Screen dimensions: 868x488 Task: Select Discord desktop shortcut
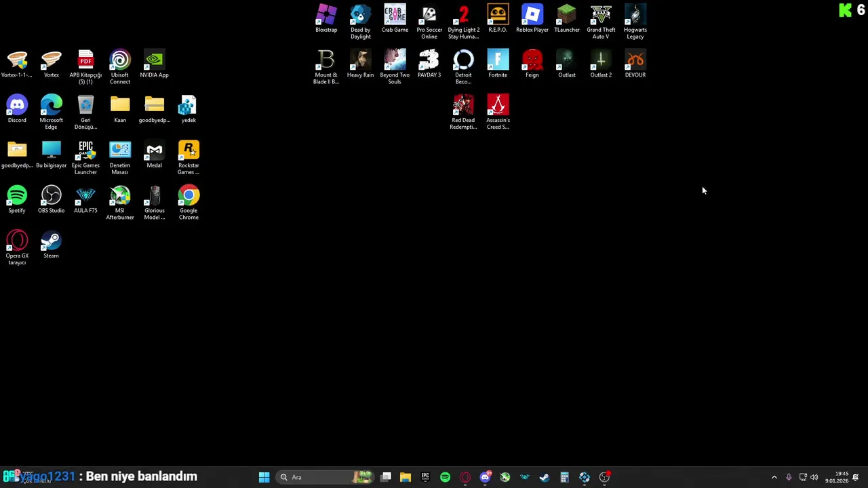(17, 109)
